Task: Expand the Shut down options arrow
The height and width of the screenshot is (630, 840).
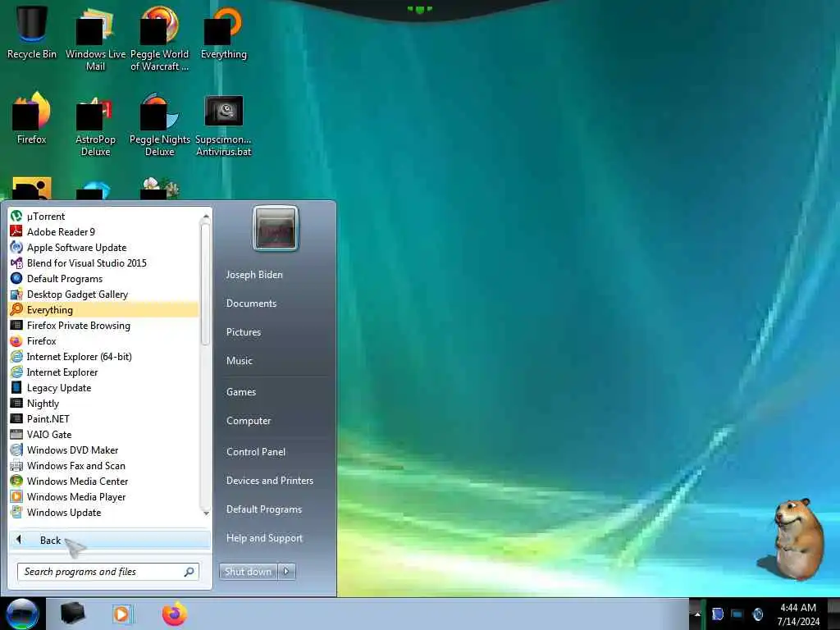Action: click(286, 572)
